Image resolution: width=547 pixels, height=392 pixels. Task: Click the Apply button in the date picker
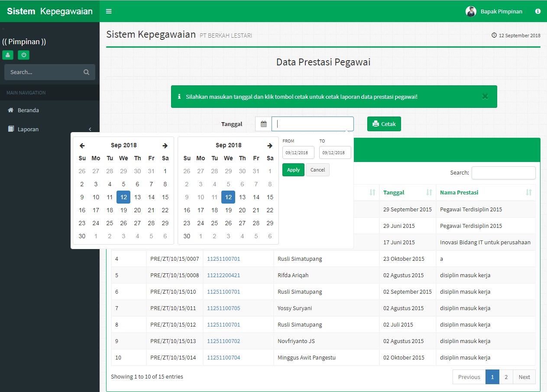point(293,170)
